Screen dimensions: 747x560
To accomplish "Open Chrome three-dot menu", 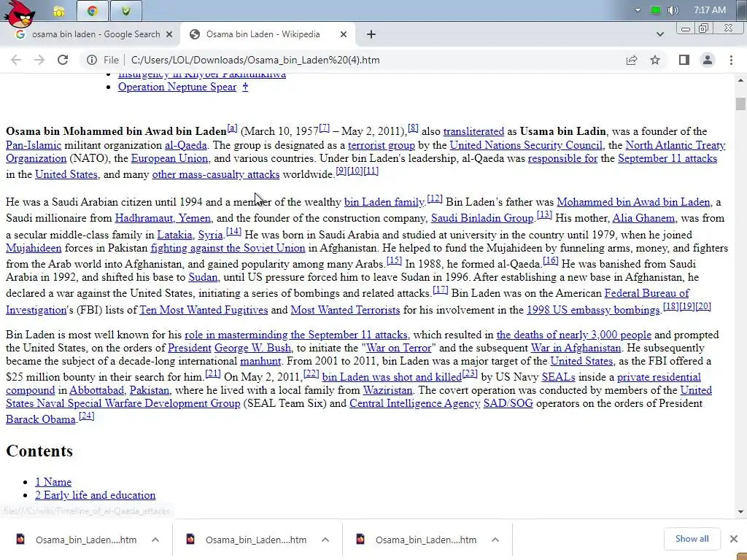I will 731,60.
